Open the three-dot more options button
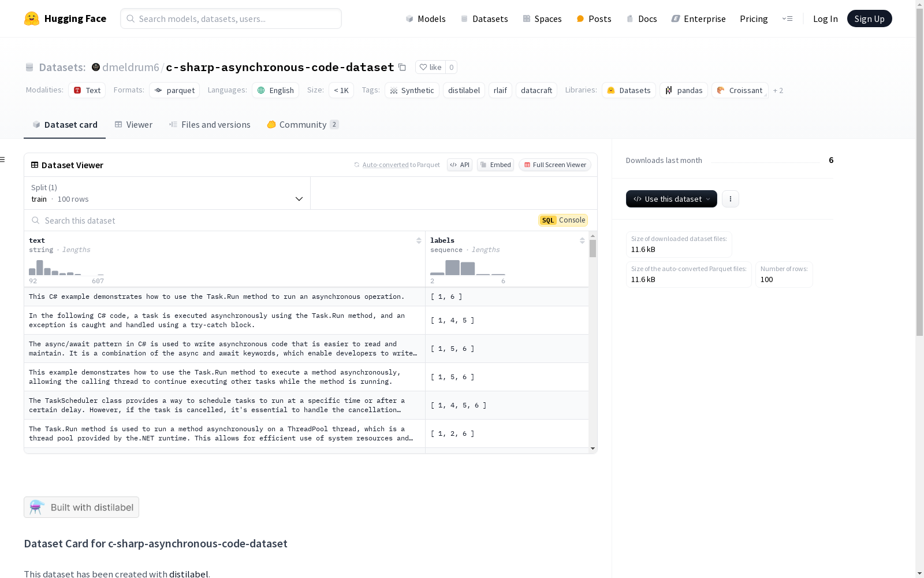This screenshot has height=578, width=924. click(x=731, y=199)
